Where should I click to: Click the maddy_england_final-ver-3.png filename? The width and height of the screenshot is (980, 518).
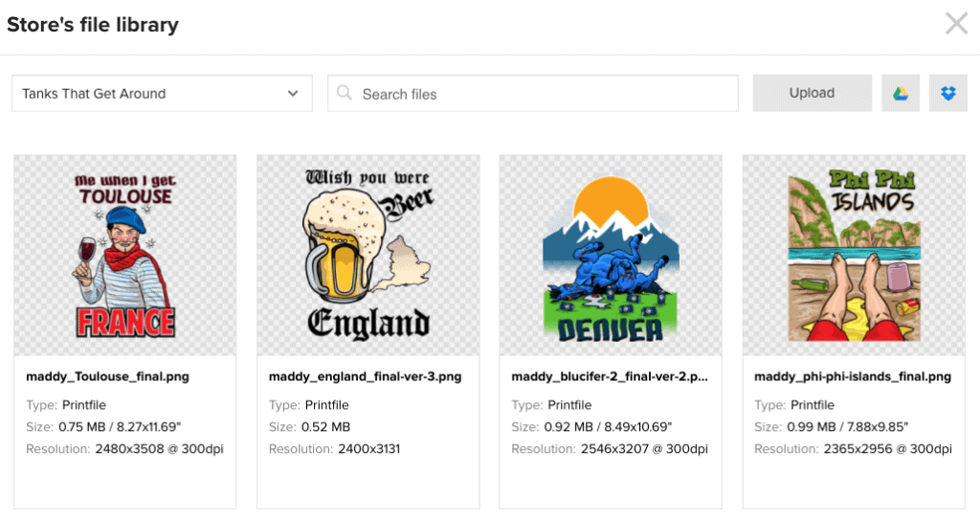365,376
